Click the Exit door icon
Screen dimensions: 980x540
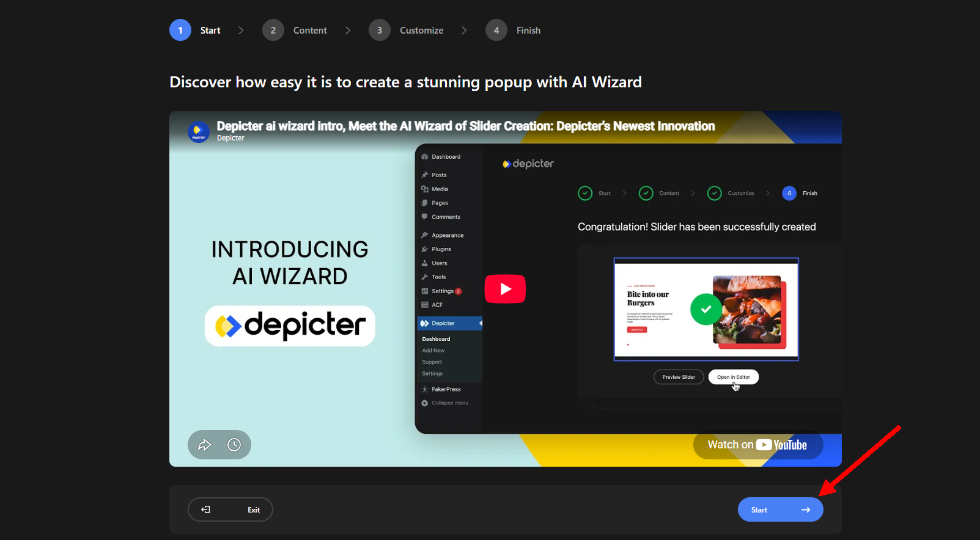click(206, 509)
